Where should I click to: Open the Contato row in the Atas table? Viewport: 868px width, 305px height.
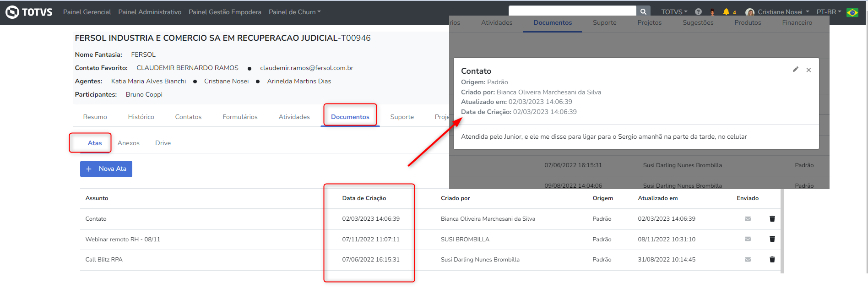point(430,219)
